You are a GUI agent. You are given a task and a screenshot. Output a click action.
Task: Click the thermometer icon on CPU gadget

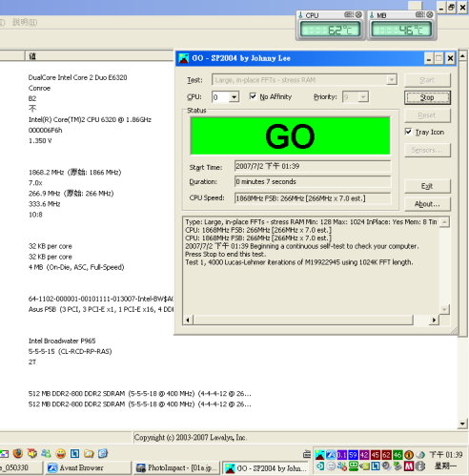[x=300, y=15]
